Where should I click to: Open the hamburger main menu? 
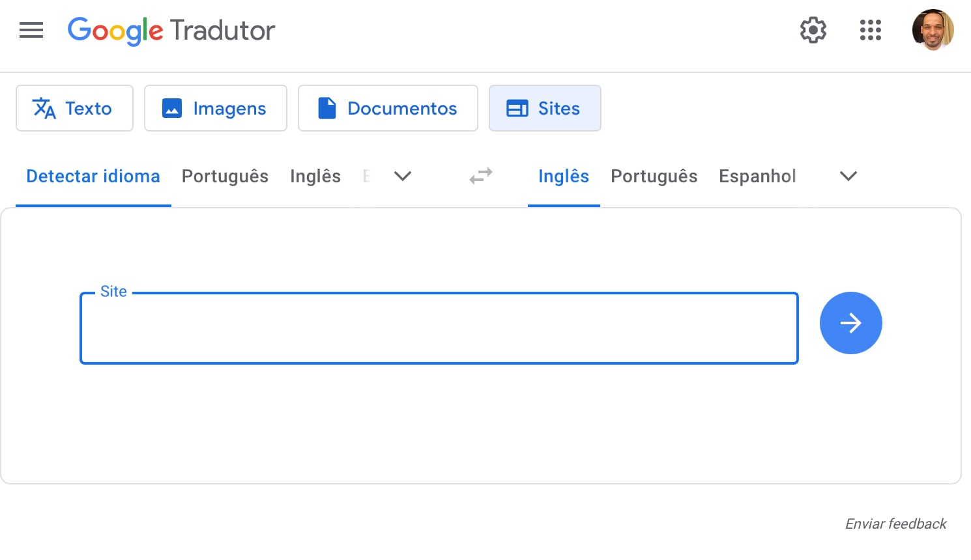coord(31,30)
